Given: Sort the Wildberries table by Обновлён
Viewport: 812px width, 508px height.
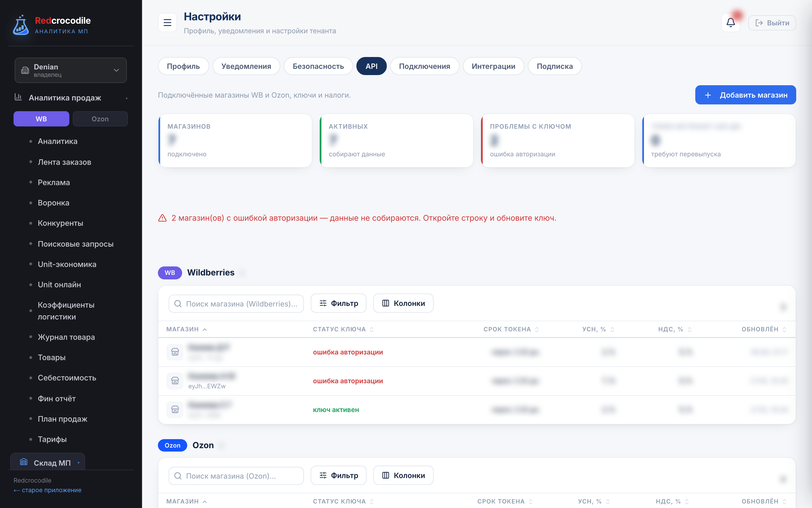Looking at the screenshot, I should click(764, 329).
